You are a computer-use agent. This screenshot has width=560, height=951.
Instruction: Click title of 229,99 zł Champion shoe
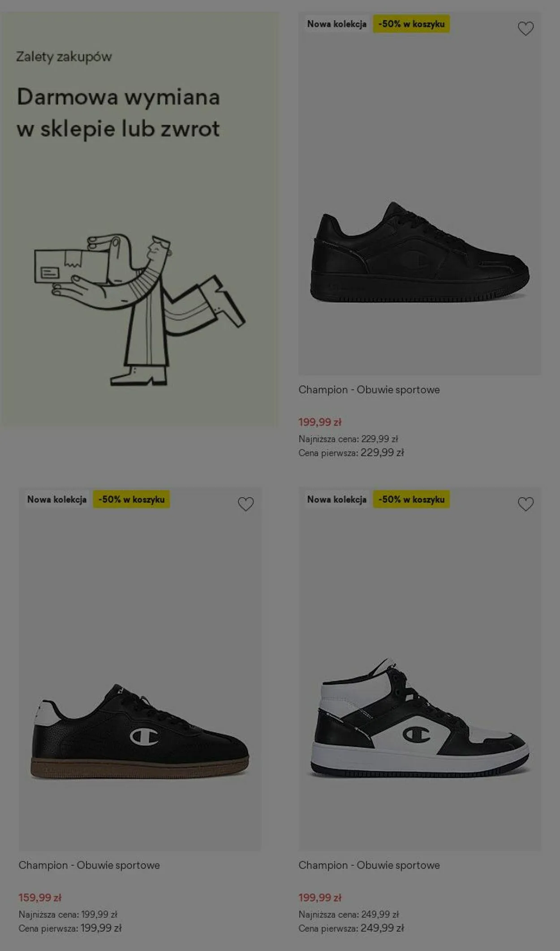pos(369,390)
